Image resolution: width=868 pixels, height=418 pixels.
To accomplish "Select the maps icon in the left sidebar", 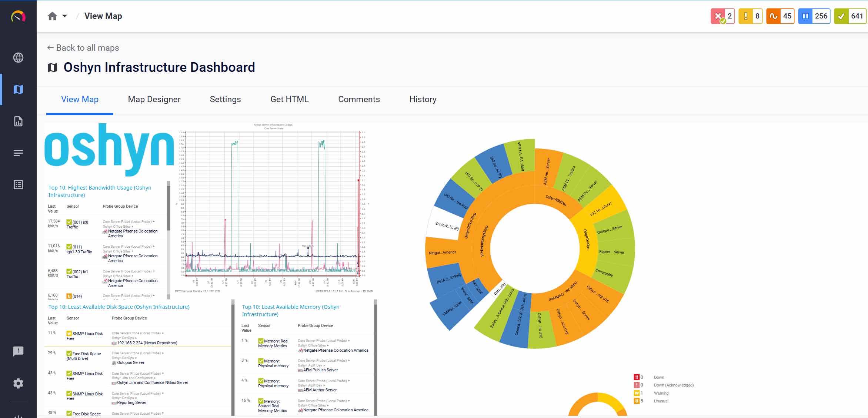I will click(x=18, y=89).
